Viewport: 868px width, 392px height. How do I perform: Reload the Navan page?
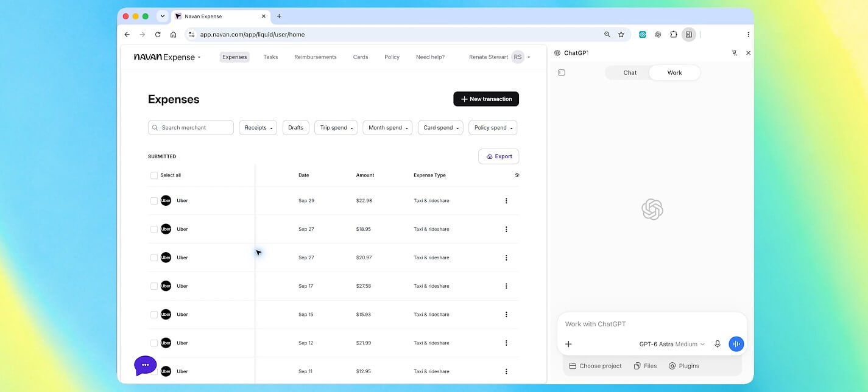click(158, 35)
